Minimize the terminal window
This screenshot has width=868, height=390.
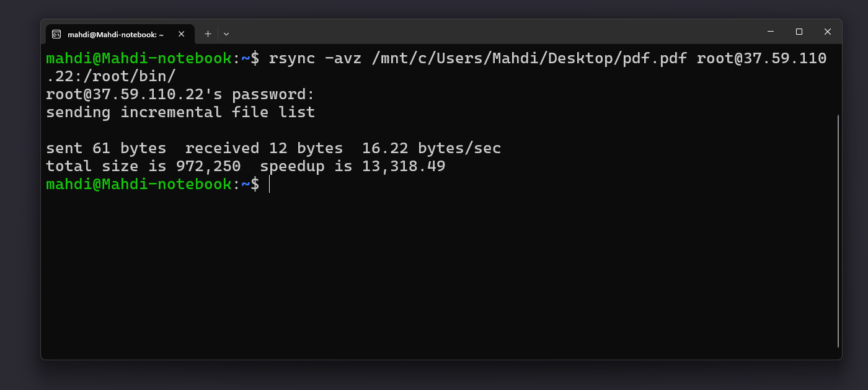pyautogui.click(x=771, y=32)
